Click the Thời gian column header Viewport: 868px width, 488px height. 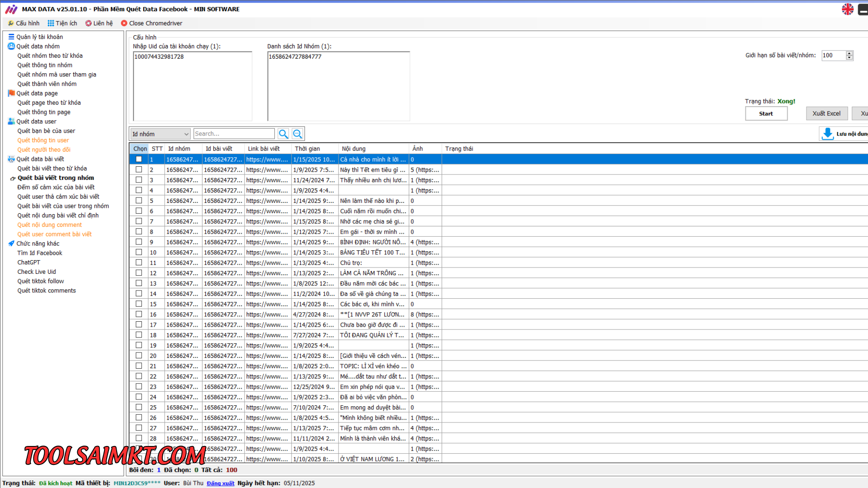click(315, 149)
